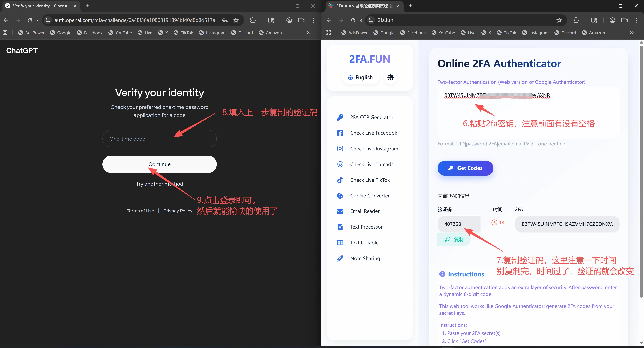The width and height of the screenshot is (644, 348).
Task: Click the 复制 copy button under the code
Action: pyautogui.click(x=454, y=239)
